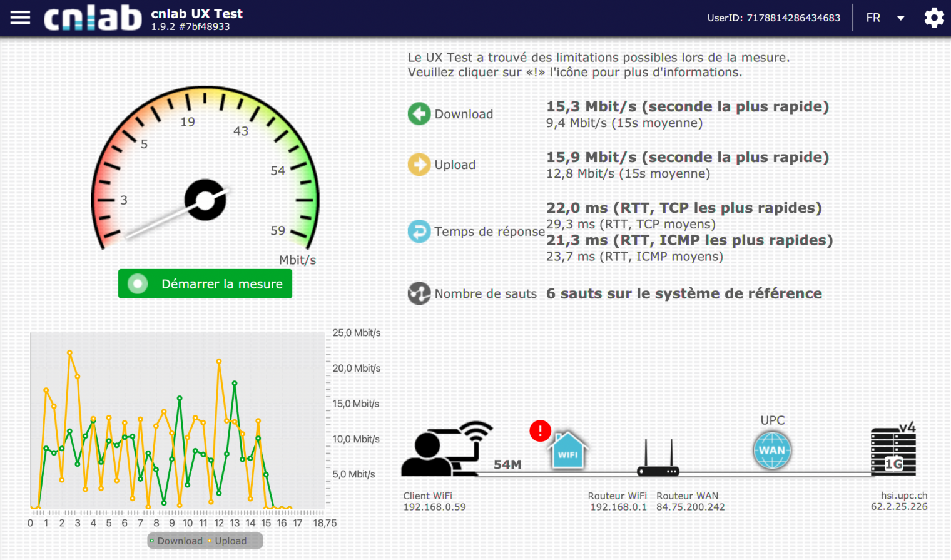Click the Client WiFi user icon
951x560 pixels.
pos(445,451)
